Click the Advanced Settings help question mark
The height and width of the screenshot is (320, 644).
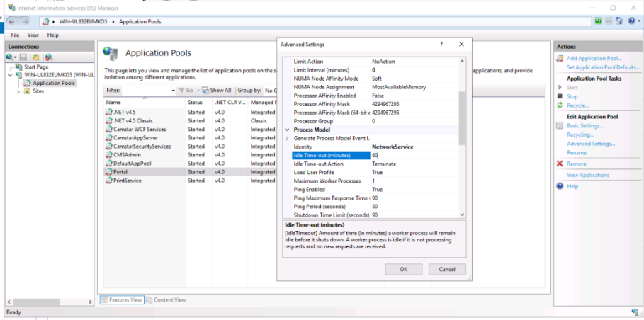[x=441, y=45]
